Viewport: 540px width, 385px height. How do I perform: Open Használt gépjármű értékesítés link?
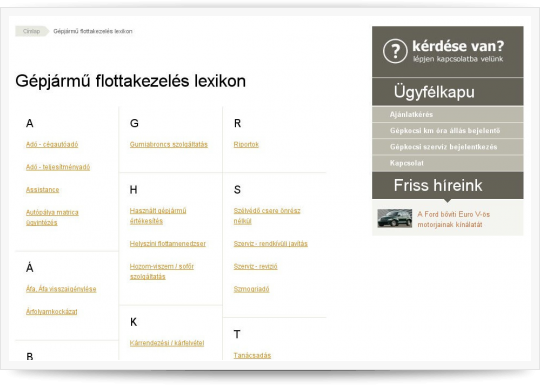pos(158,216)
